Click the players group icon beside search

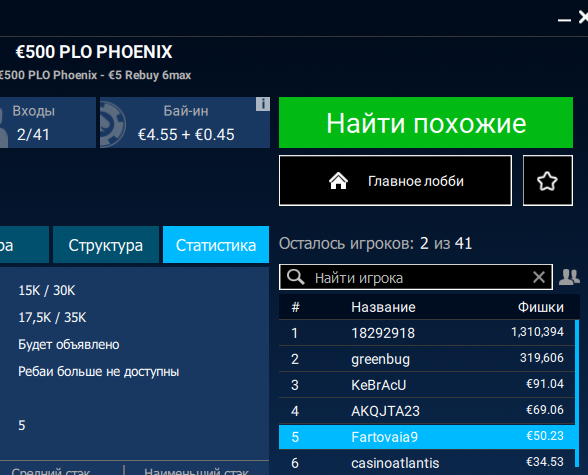[x=569, y=277]
